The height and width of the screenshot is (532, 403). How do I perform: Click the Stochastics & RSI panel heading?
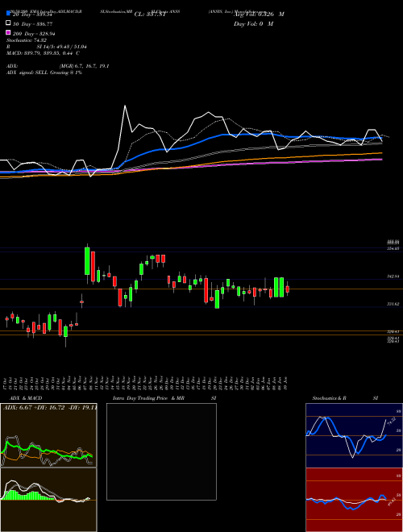pyautogui.click(x=345, y=398)
